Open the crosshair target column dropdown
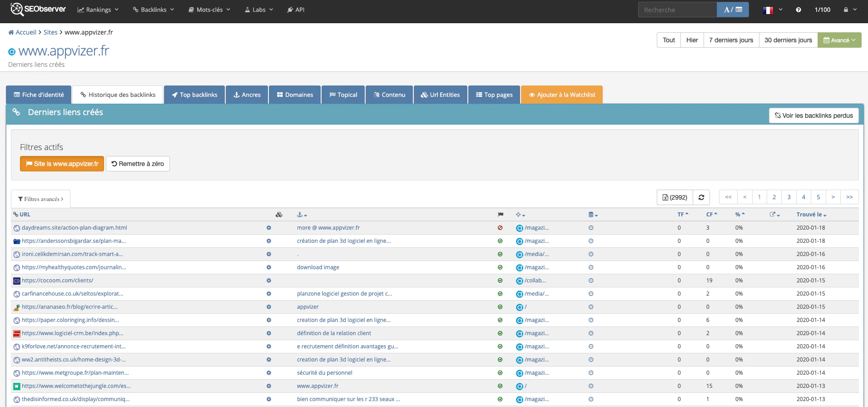 (x=521, y=215)
